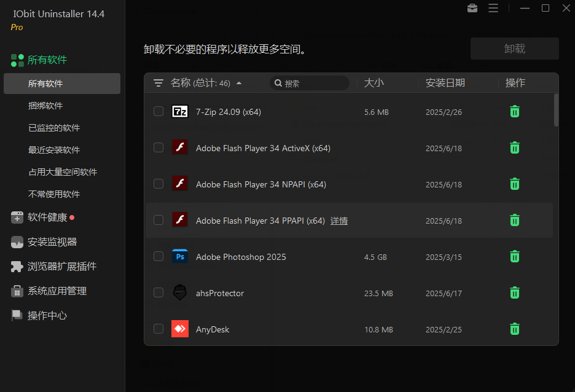Viewport: 575px width, 392px height.
Task: Click the 2025/2/26 install date
Action: click(x=444, y=112)
